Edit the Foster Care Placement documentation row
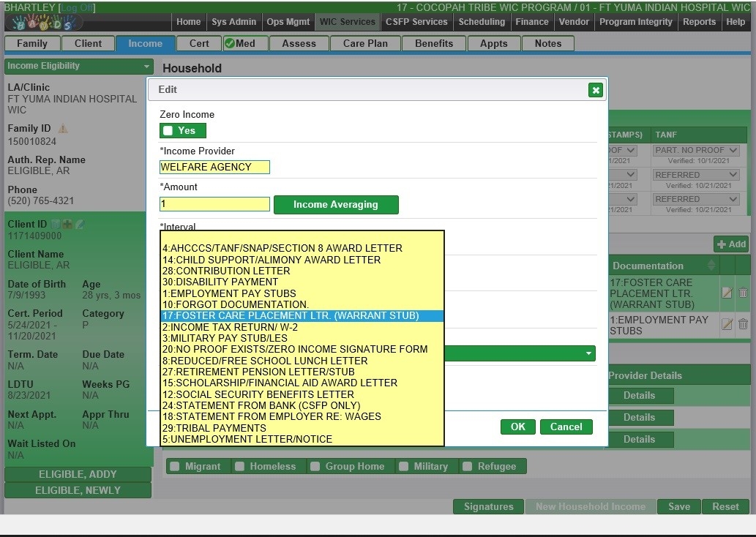 727,293
